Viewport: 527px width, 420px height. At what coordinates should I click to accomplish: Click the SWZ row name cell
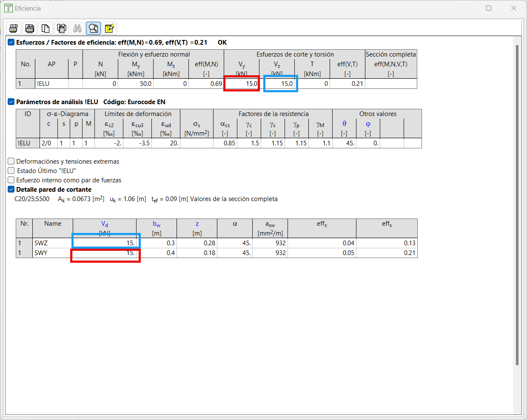click(x=53, y=243)
